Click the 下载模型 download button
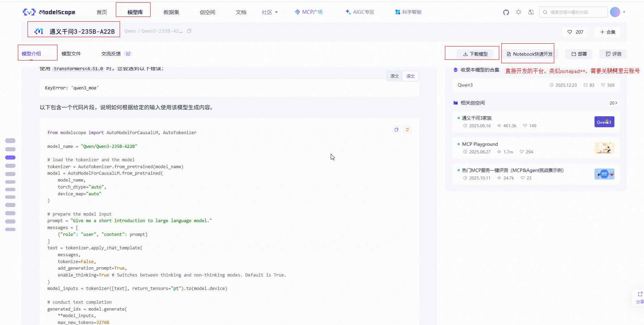Image resolution: width=644 pixels, height=325 pixels. 475,54
